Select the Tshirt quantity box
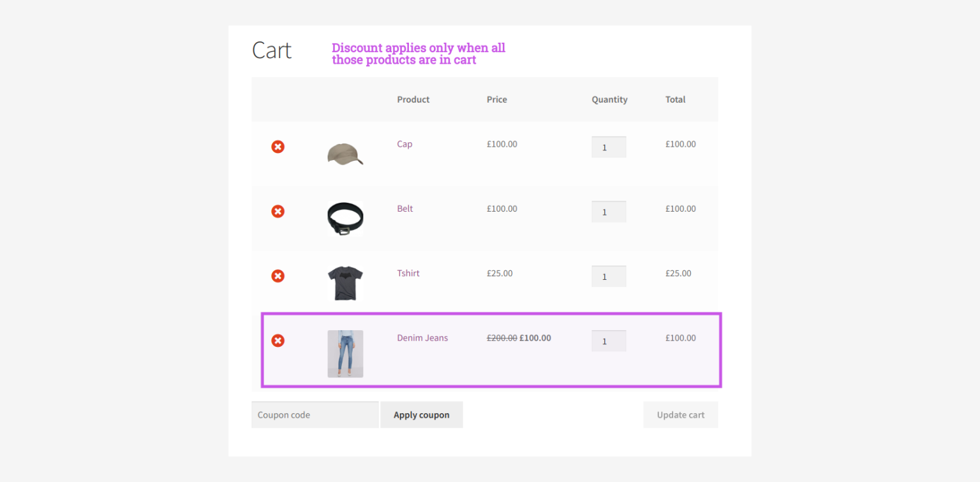Image resolution: width=980 pixels, height=482 pixels. (x=608, y=276)
